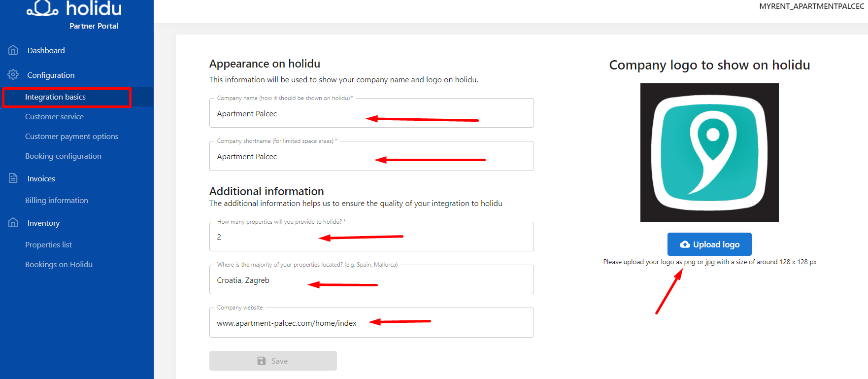Open the Properties list

coord(48,245)
